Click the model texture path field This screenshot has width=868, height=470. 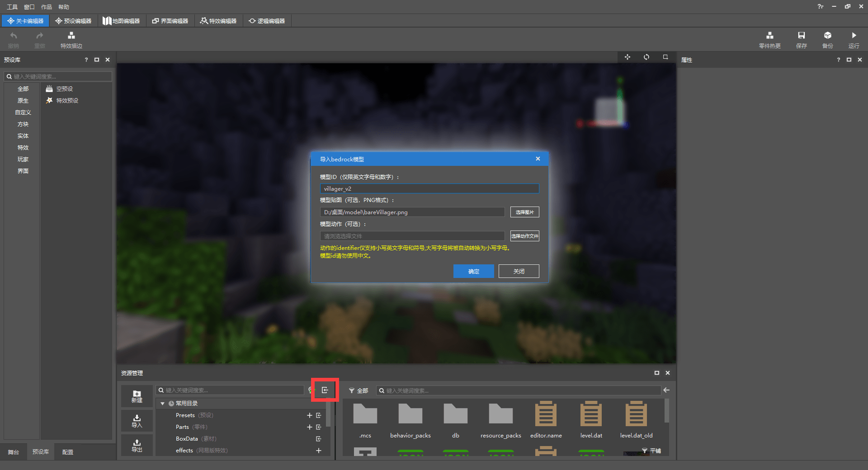412,212
